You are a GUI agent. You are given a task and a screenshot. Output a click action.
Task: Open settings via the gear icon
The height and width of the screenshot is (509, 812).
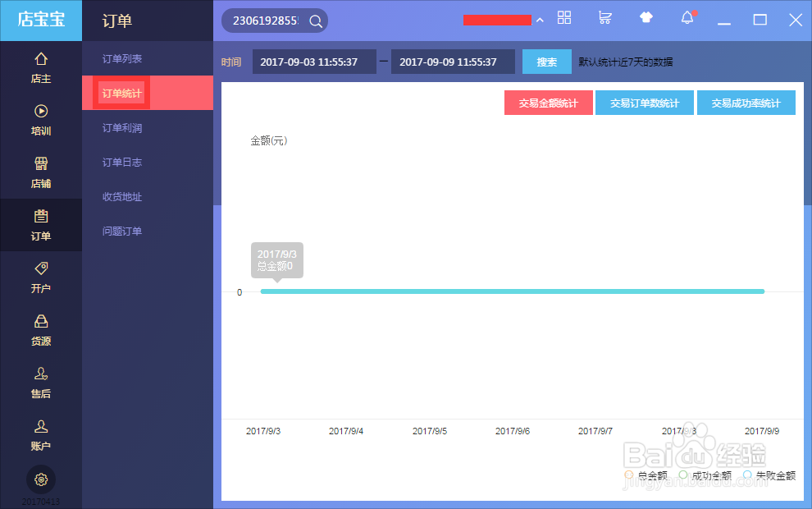[41, 479]
